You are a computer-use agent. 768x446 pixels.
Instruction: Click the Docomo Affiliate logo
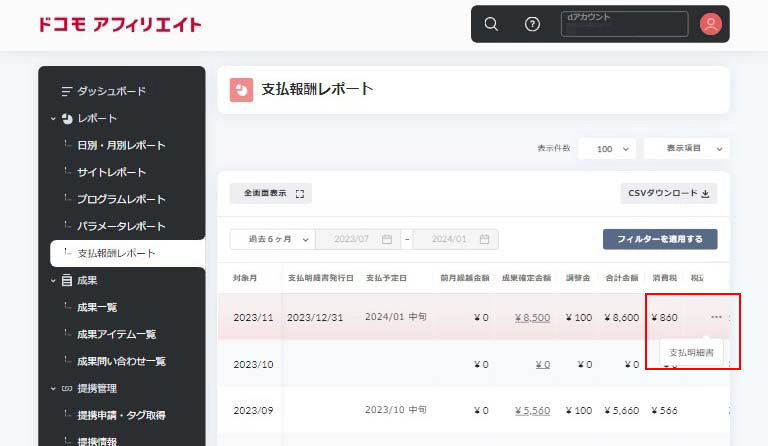click(x=119, y=24)
